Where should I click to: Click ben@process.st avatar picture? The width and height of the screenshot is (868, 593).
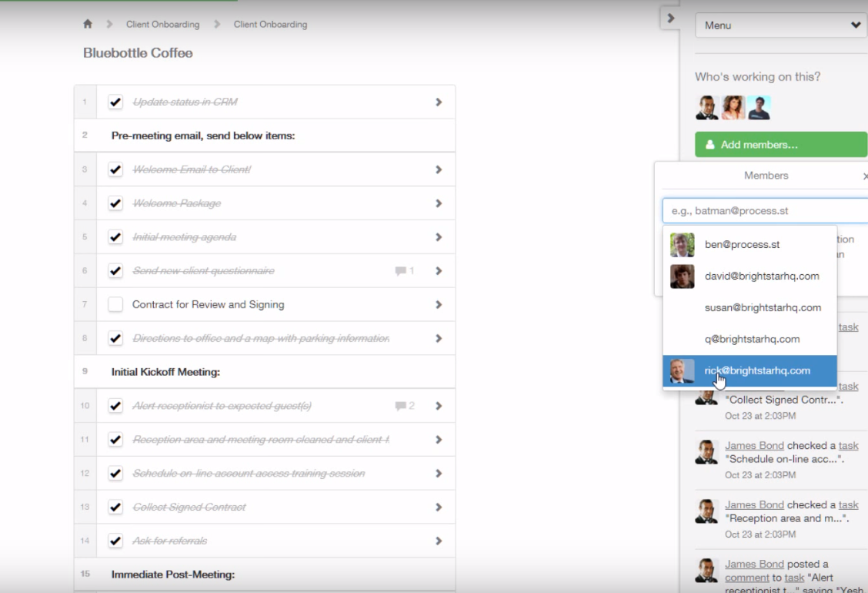pos(682,244)
